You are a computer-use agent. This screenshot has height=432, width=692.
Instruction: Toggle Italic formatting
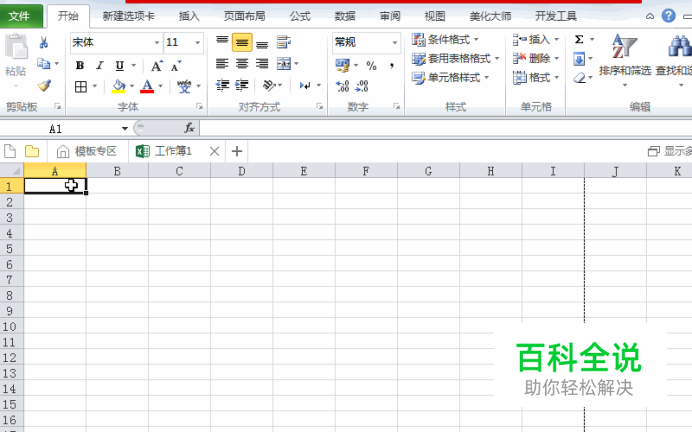point(100,66)
